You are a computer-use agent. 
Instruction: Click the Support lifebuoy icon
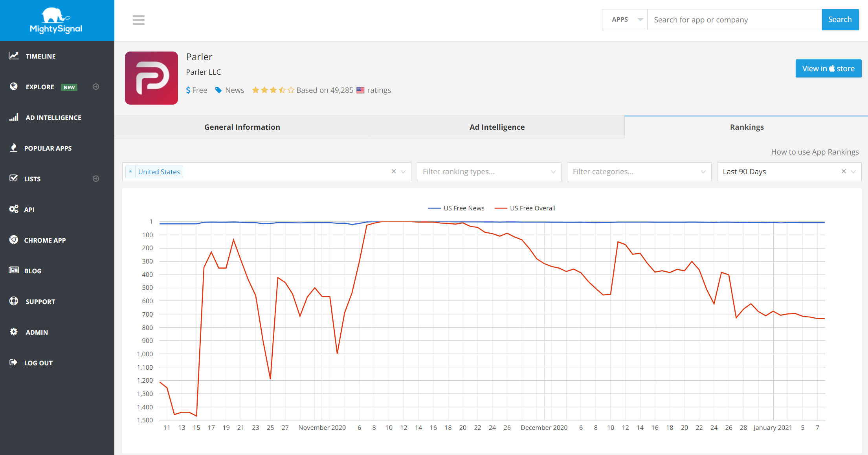pos(14,301)
